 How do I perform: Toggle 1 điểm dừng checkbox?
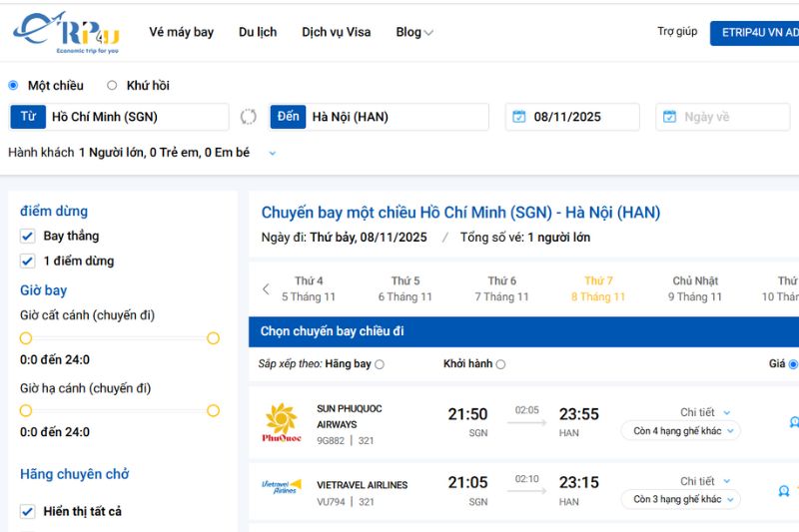click(x=28, y=261)
